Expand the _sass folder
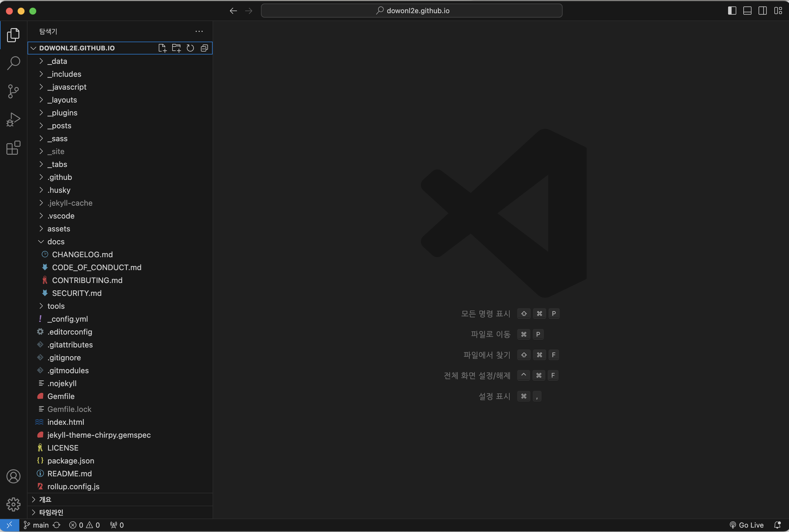The width and height of the screenshot is (789, 532). click(120, 139)
